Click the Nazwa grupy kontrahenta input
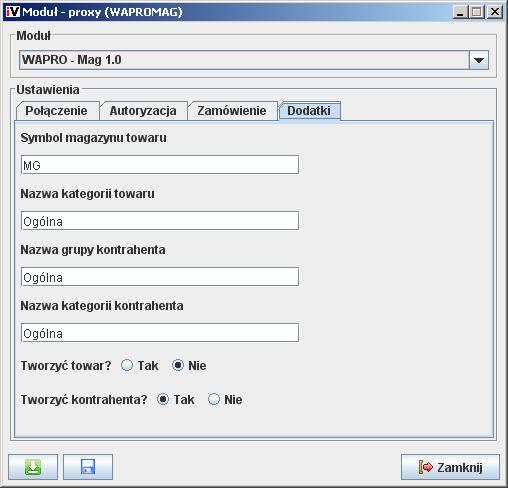Viewport: 508px width, 488px height. 160,277
